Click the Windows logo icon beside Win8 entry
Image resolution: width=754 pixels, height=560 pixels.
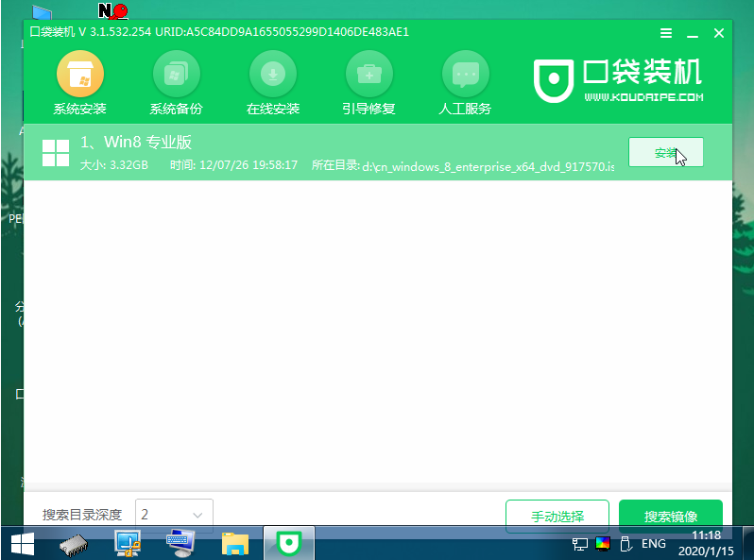click(x=56, y=153)
